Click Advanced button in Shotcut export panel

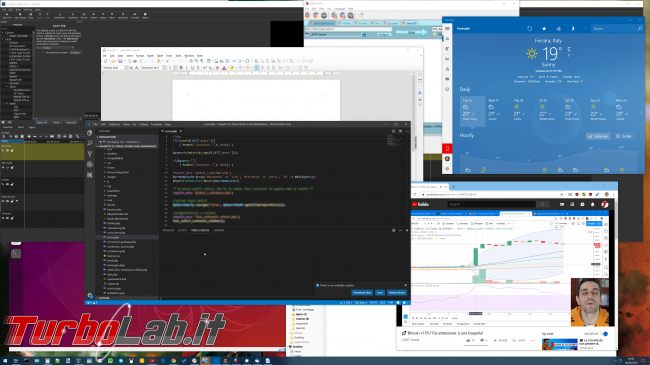tap(71, 122)
